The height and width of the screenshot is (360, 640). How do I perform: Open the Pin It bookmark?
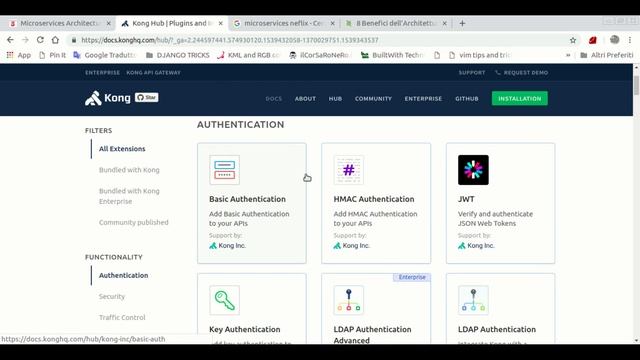click(53, 55)
